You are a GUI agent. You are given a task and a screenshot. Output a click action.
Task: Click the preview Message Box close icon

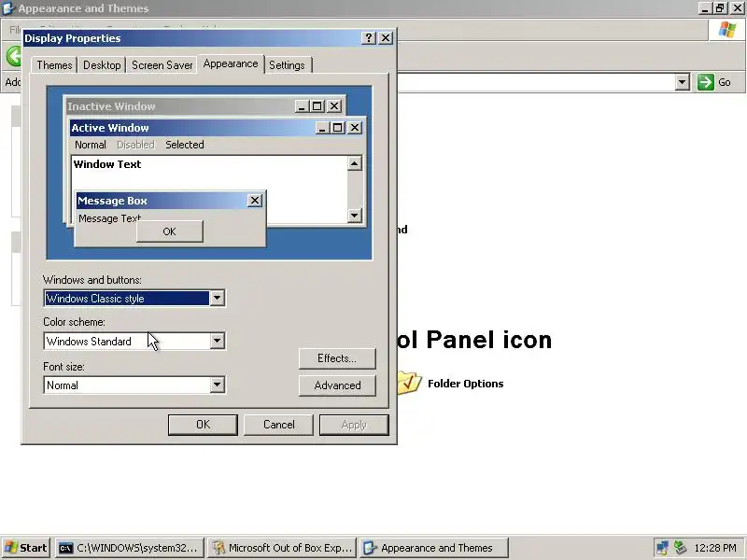coord(255,201)
